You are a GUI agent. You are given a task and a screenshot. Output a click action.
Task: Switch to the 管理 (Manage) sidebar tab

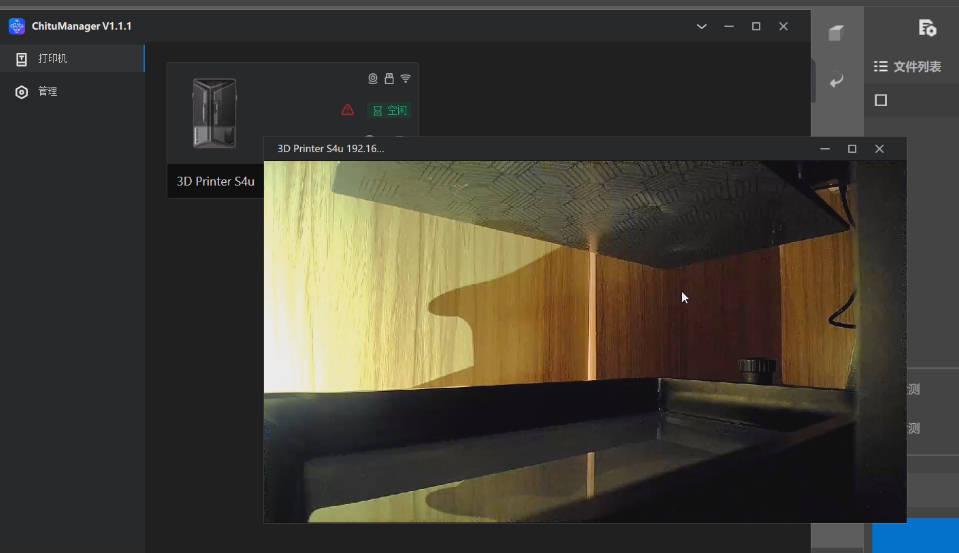click(x=47, y=92)
